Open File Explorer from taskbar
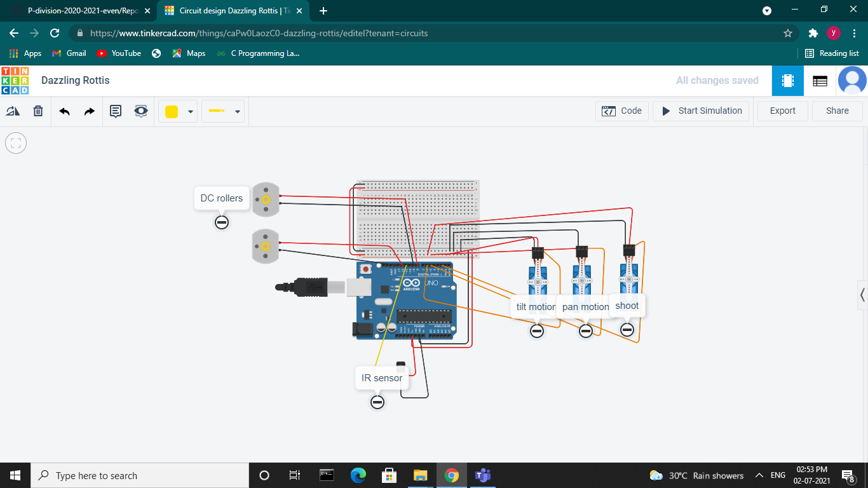 tap(420, 475)
